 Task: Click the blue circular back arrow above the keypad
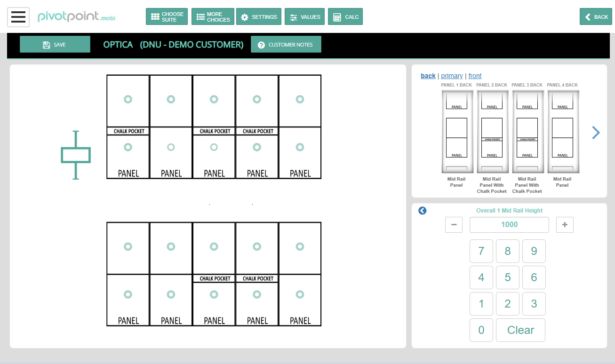(x=422, y=211)
